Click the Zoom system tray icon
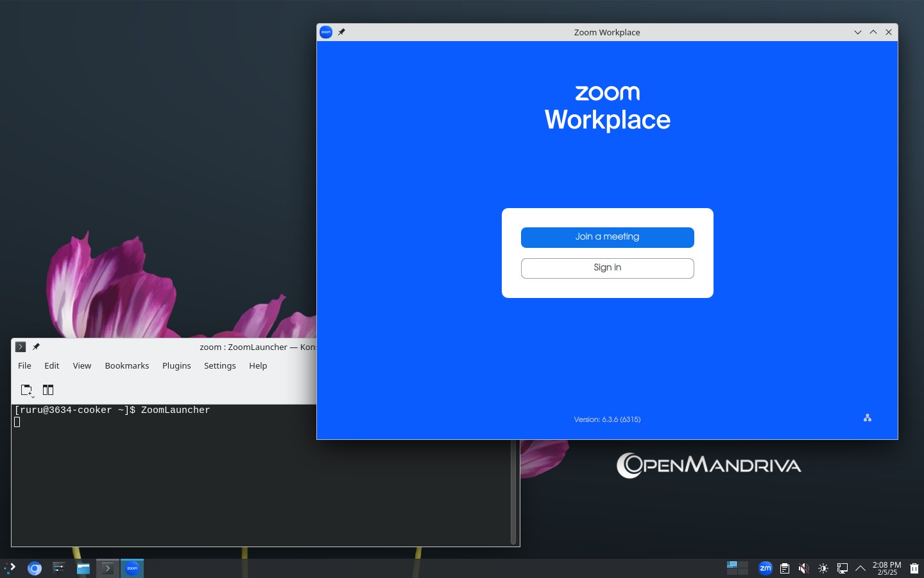This screenshot has width=924, height=578. coord(765,568)
